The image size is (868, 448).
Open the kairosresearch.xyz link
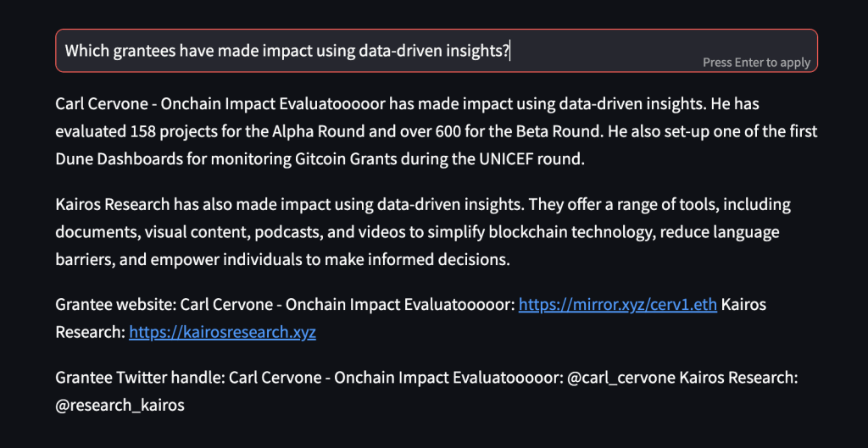click(x=222, y=332)
